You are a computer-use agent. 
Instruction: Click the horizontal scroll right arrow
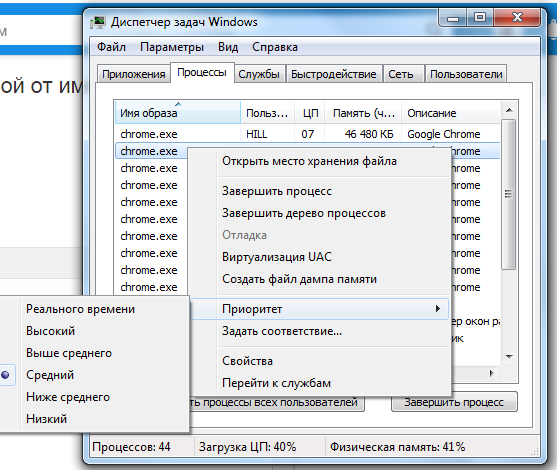coord(492,373)
